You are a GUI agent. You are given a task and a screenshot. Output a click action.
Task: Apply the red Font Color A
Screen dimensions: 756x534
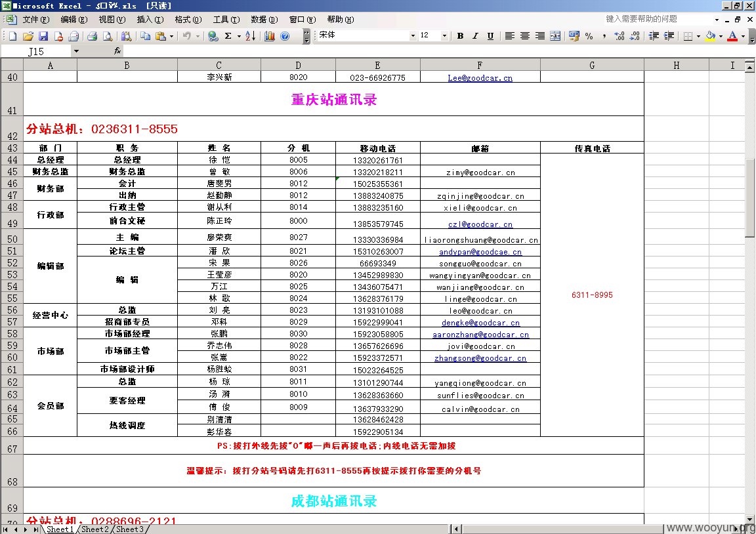[732, 35]
